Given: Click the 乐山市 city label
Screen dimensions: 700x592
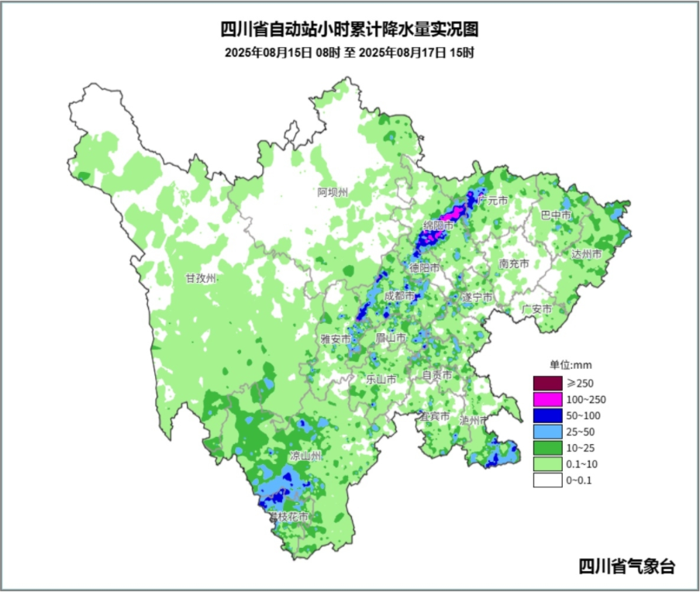Looking at the screenshot, I should (381, 380).
